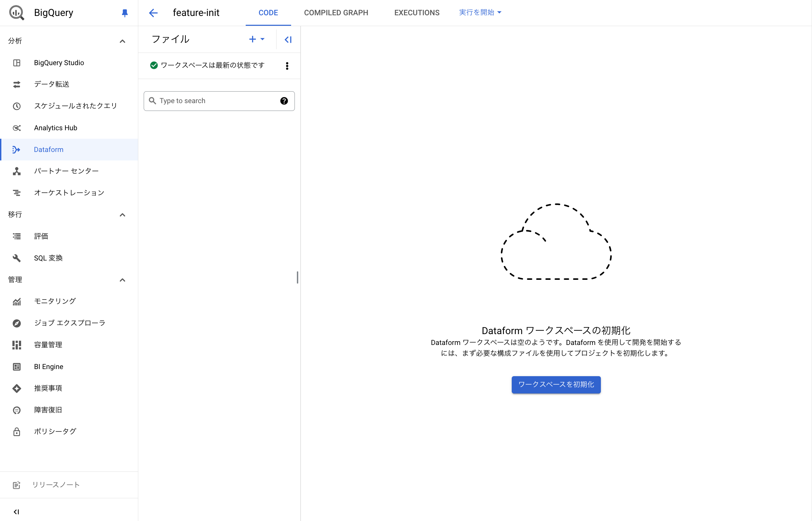Open BI Engine settings
The image size is (812, 521).
(48, 366)
